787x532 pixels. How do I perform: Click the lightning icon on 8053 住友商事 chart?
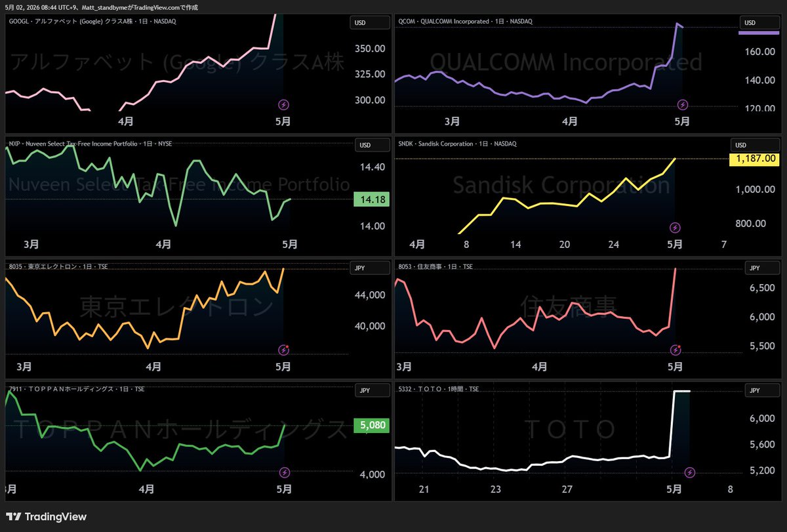(x=675, y=350)
